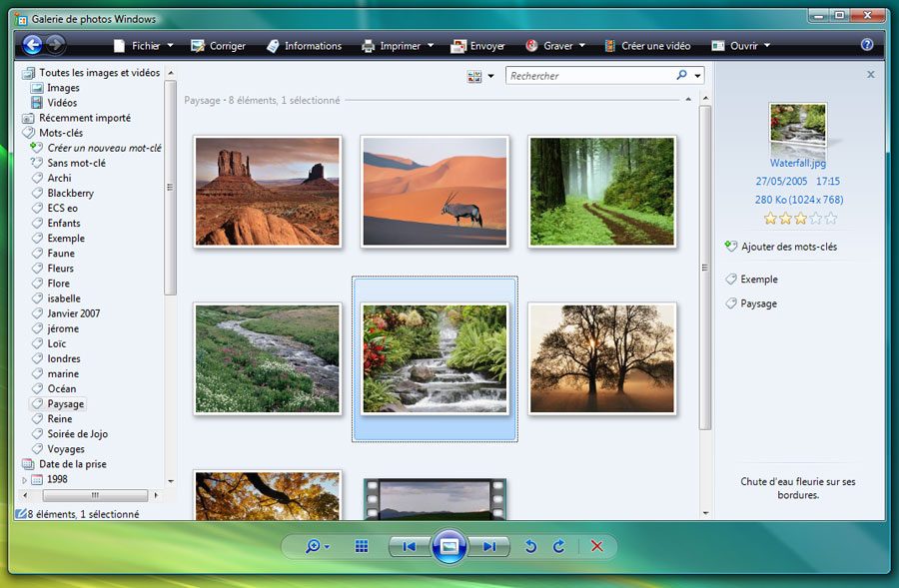Go to the next photo
The image size is (899, 588).
coord(488,546)
